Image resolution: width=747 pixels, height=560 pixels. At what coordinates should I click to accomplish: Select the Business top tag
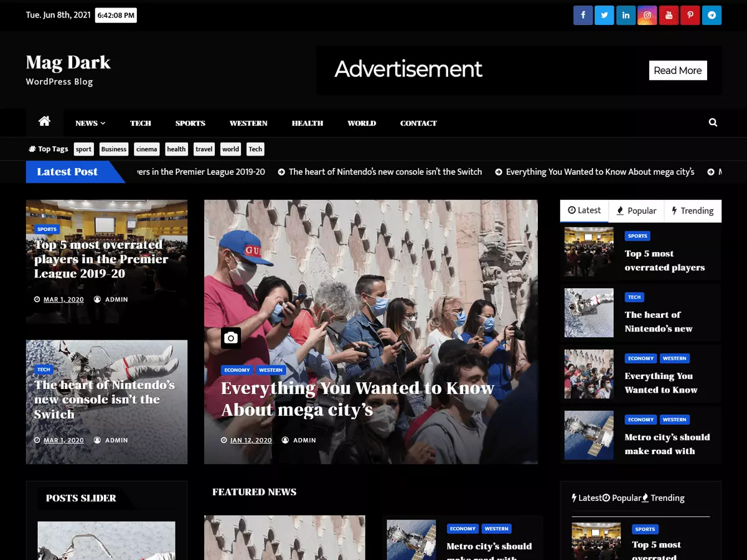tap(114, 149)
